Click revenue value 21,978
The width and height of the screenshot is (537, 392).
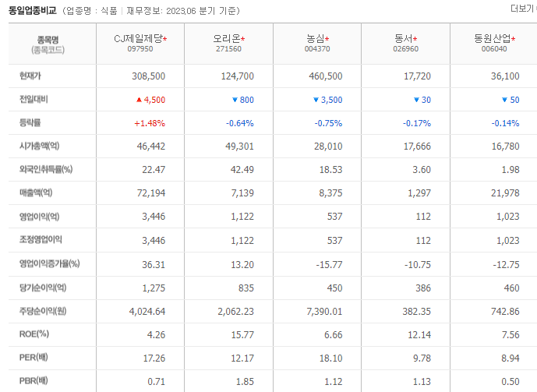506,193
